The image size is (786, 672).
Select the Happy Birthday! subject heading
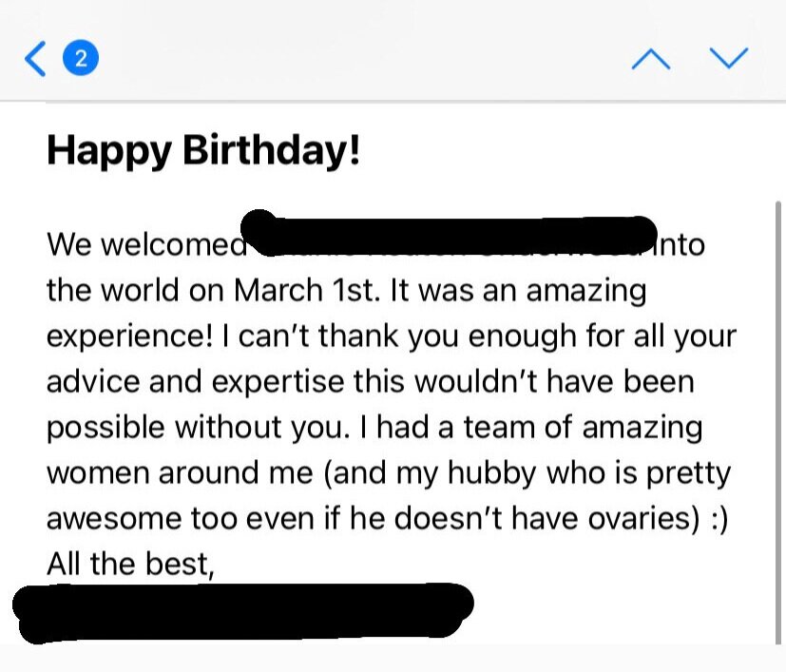[203, 151]
